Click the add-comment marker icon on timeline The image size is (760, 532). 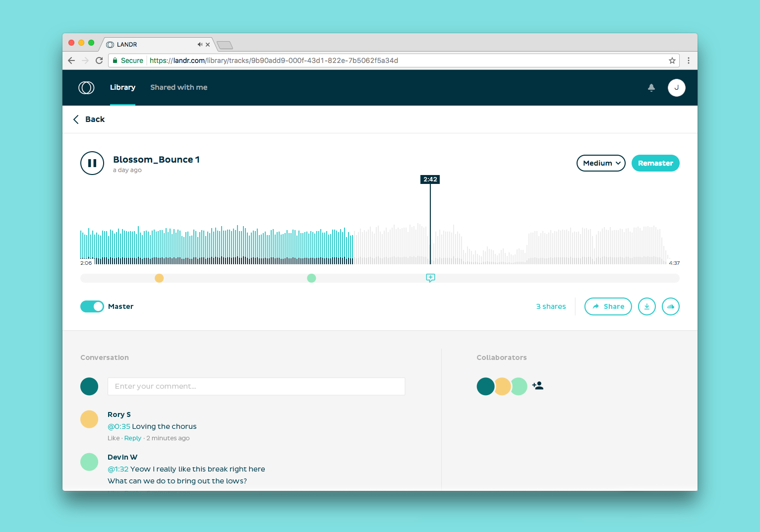(x=430, y=278)
